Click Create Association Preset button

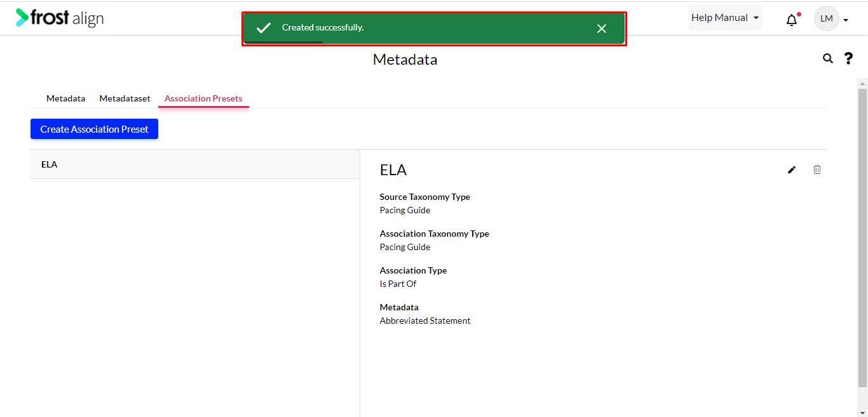[94, 129]
